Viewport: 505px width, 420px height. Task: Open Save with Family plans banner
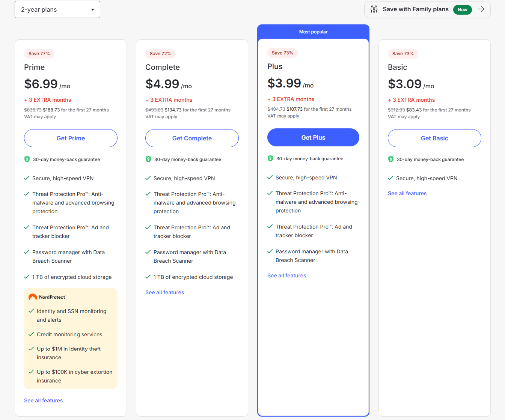tap(427, 9)
